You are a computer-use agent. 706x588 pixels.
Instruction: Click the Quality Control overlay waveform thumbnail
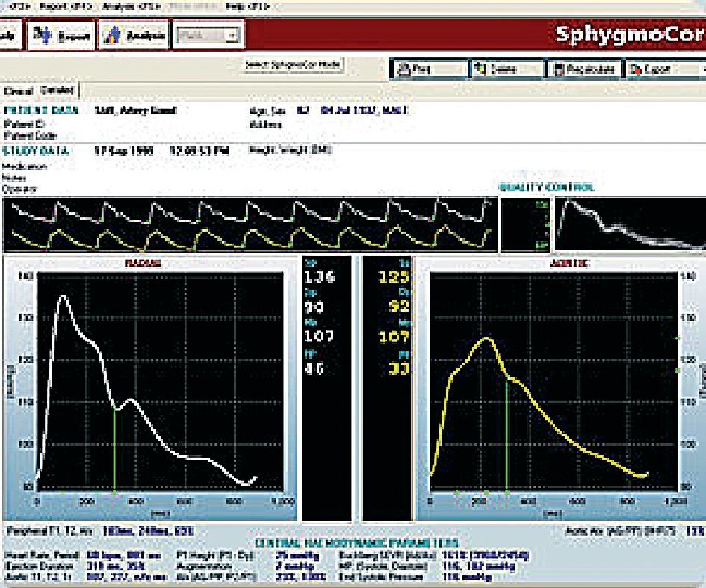[632, 223]
